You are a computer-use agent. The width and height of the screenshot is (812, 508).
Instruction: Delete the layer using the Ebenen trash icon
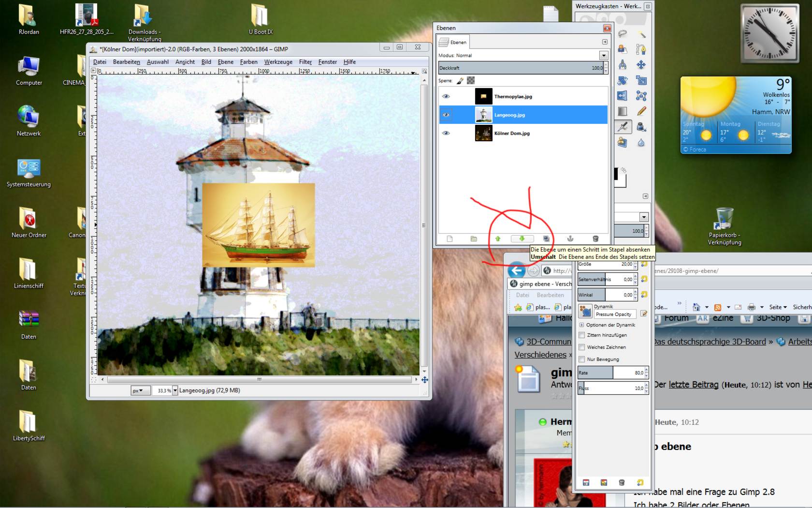point(595,239)
